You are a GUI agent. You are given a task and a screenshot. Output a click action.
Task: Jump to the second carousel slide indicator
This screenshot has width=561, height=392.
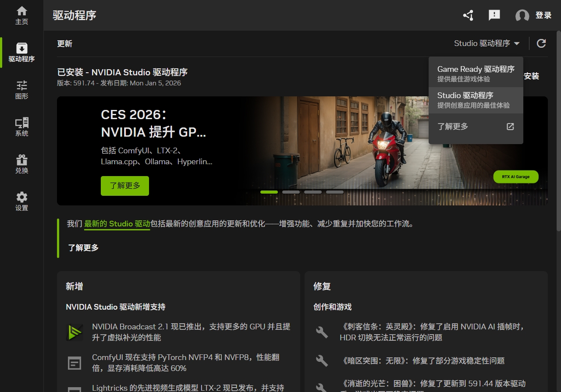291,192
